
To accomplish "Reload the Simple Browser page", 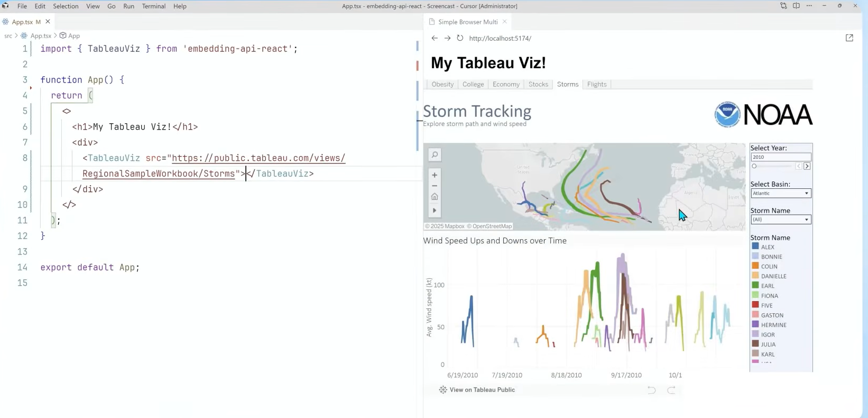I will pos(460,38).
